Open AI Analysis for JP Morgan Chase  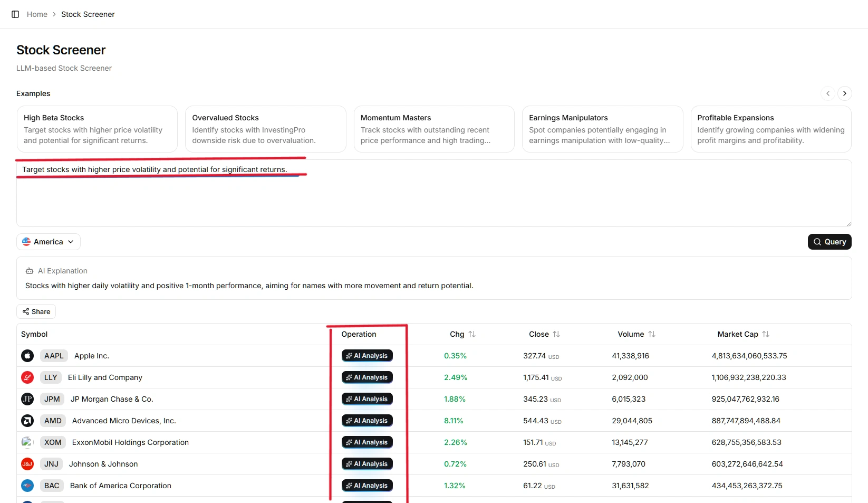coord(367,399)
